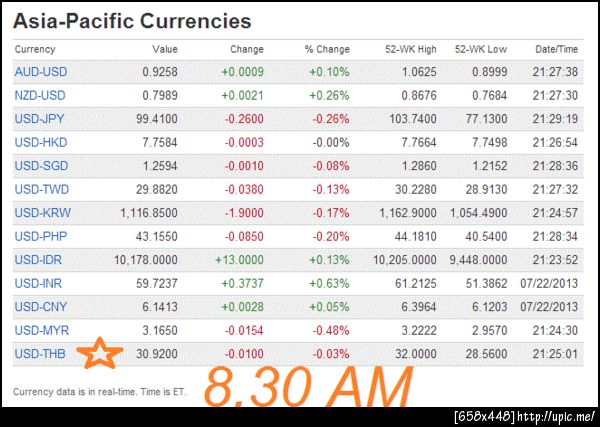Open the USD-MYR link
The width and height of the screenshot is (600, 427).
click(x=40, y=330)
